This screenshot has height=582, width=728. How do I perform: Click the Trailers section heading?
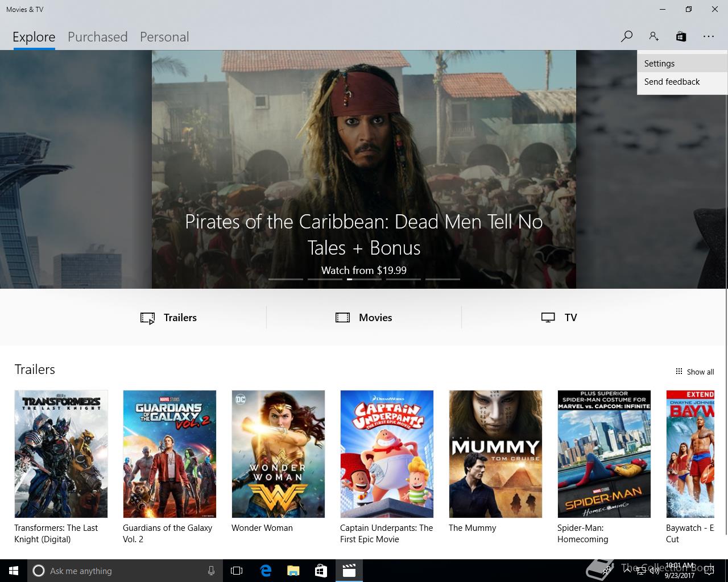tap(35, 369)
